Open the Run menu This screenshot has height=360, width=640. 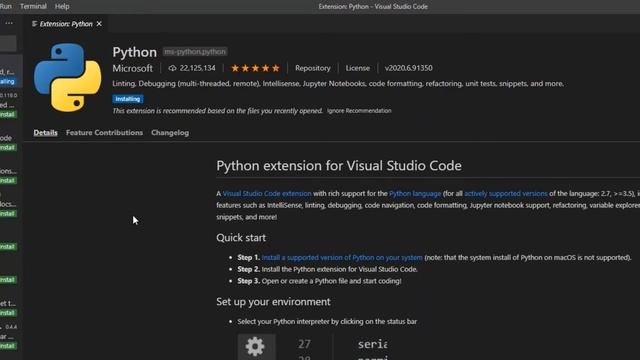pyautogui.click(x=5, y=6)
